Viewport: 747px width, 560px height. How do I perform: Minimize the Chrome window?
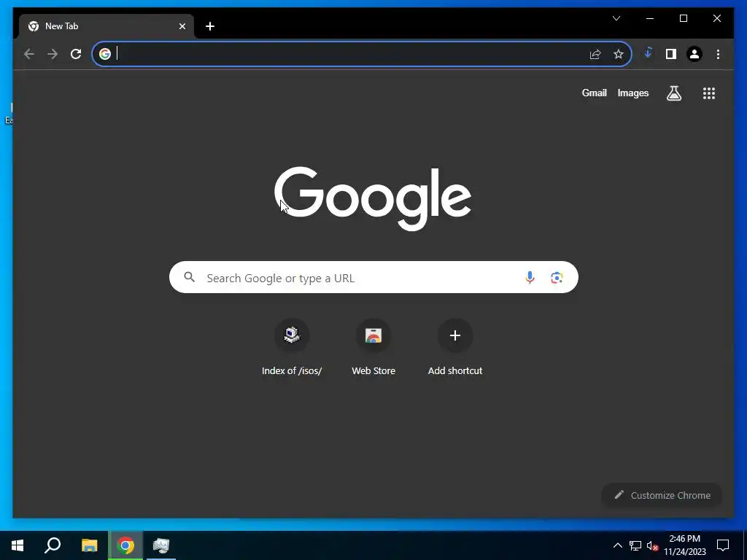click(650, 18)
